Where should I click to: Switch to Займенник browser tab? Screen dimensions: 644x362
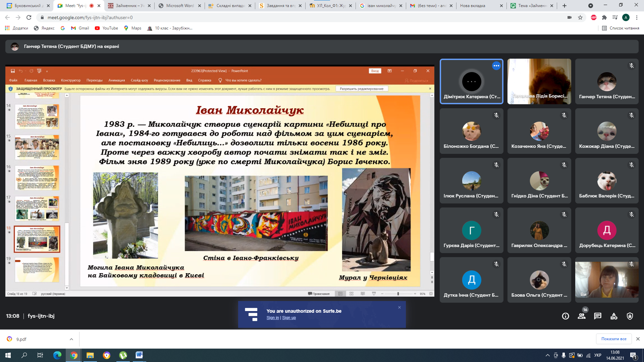click(129, 6)
